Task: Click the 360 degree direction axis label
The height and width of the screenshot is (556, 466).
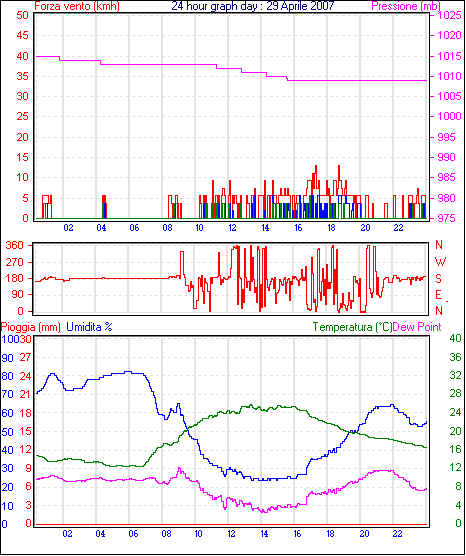Action: (15, 245)
